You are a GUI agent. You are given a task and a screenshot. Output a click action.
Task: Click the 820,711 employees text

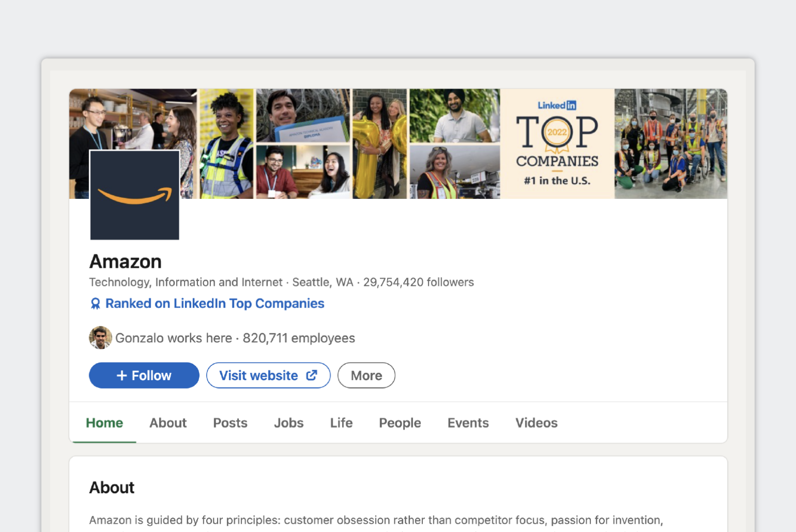299,338
